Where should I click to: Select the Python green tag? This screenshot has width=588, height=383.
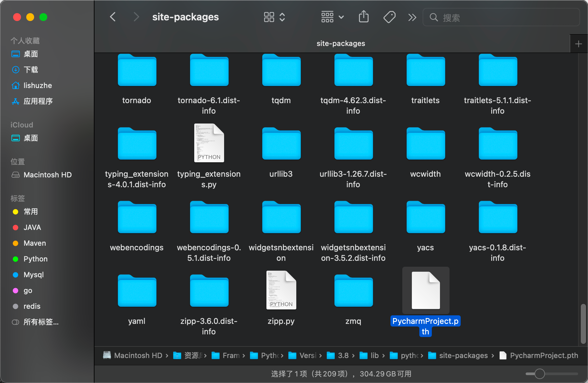[35, 259]
